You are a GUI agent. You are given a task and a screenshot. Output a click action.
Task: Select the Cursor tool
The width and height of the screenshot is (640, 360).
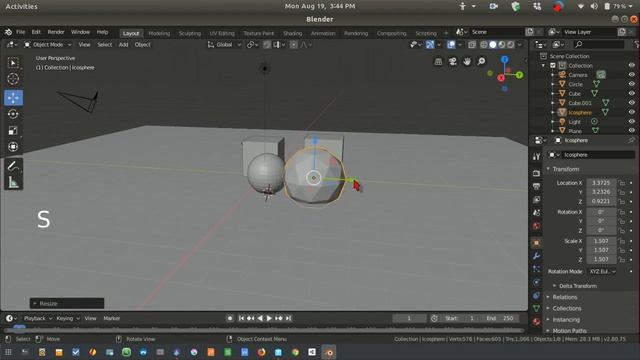13,79
